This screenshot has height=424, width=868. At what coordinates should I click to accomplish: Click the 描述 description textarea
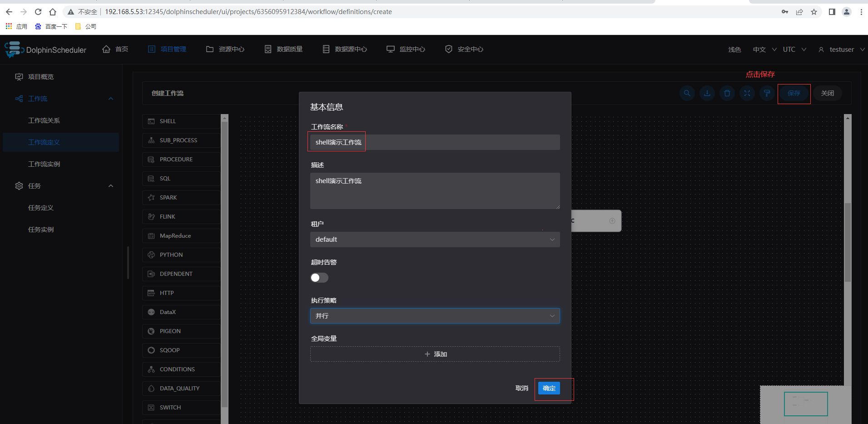435,191
